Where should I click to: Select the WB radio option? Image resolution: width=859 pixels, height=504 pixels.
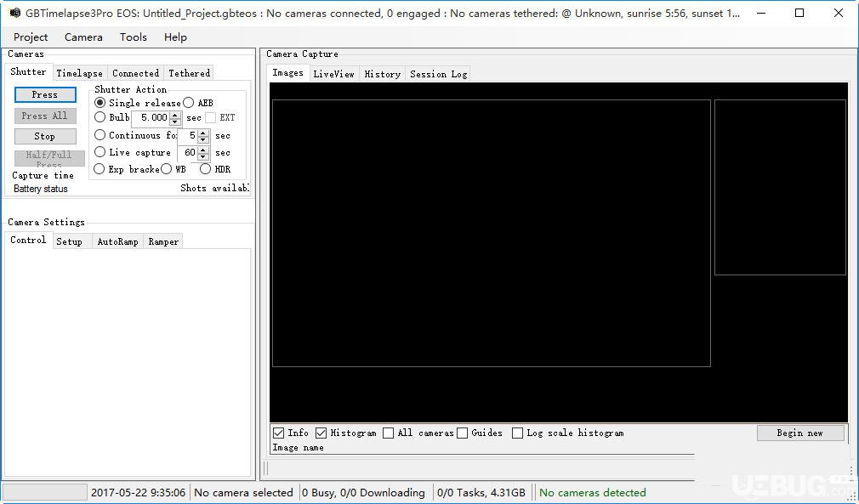(167, 169)
